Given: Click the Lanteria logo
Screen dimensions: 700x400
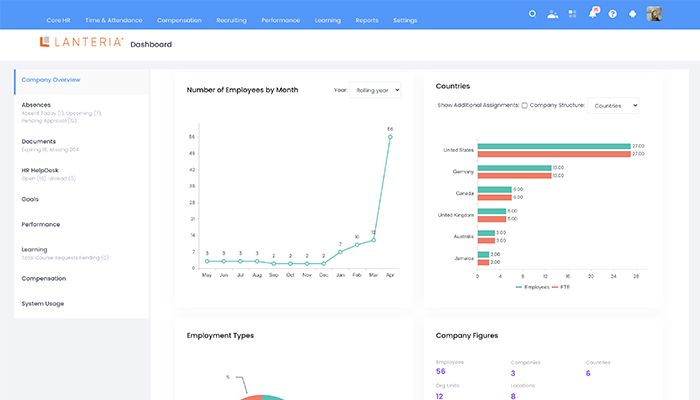Looking at the screenshot, I should coord(81,43).
